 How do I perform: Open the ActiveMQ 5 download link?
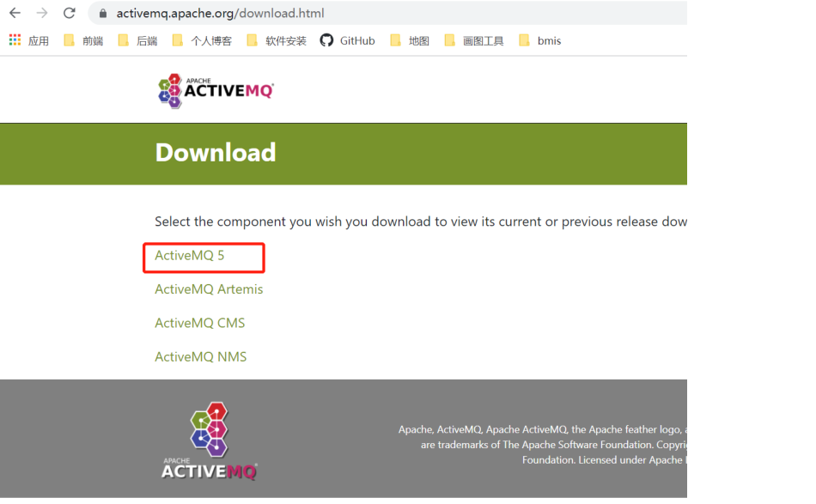tap(190, 256)
